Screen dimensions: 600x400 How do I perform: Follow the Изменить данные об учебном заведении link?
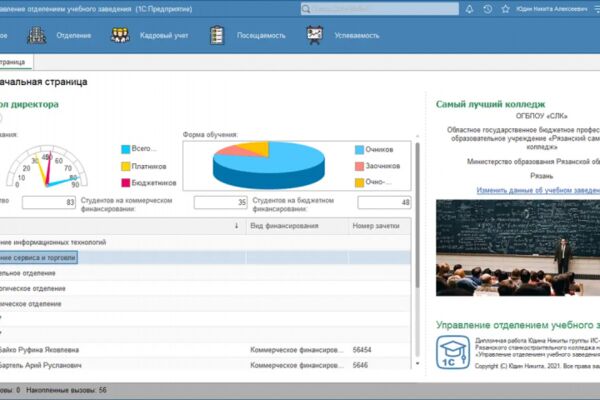538,190
